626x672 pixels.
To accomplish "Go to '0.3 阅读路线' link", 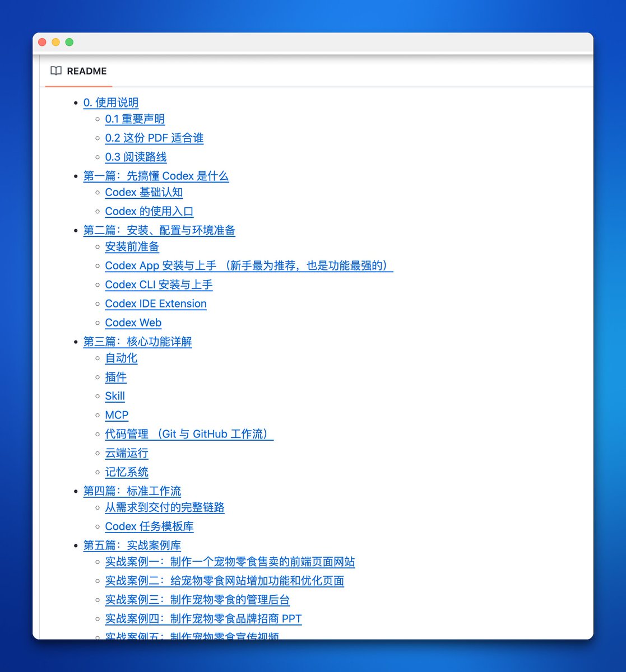I will click(x=136, y=157).
